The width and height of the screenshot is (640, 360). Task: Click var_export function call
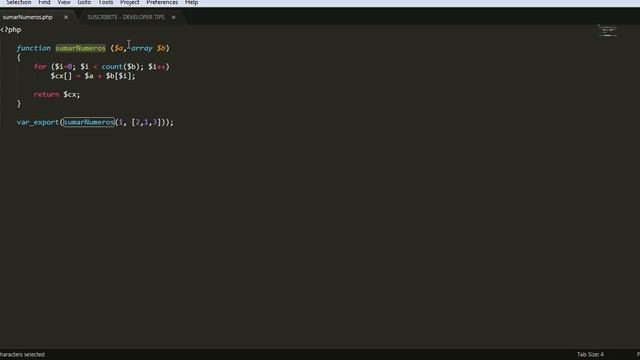point(38,122)
